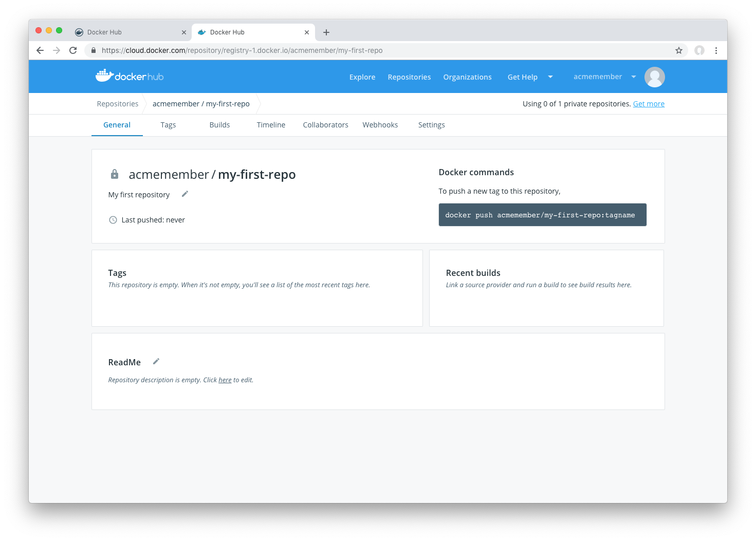Open a new browser tab with the plus icon
Image resolution: width=756 pixels, height=541 pixels.
point(326,32)
